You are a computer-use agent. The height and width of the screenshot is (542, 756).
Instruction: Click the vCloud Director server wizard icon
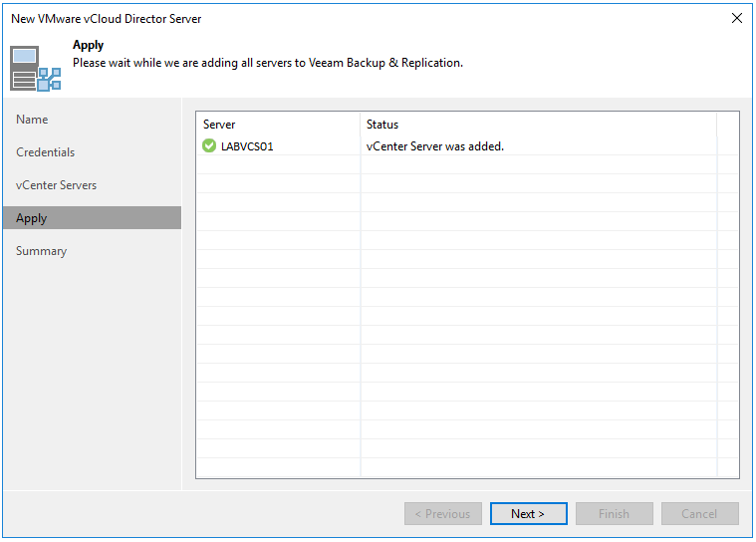pyautogui.click(x=35, y=68)
